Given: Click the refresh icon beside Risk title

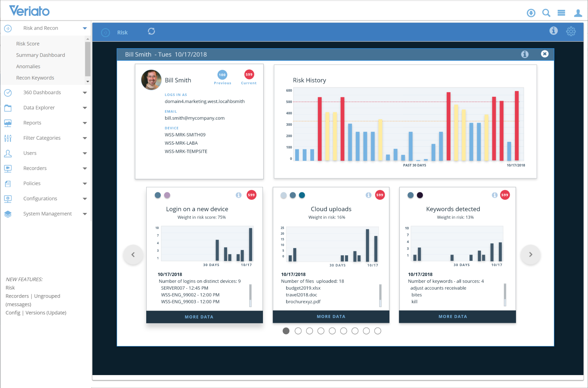Looking at the screenshot, I should pos(151,31).
